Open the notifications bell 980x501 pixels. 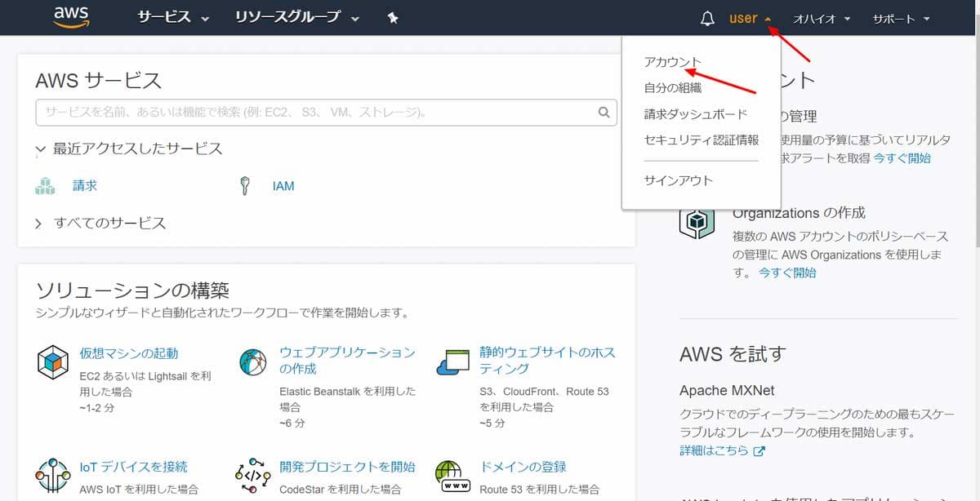coord(706,16)
